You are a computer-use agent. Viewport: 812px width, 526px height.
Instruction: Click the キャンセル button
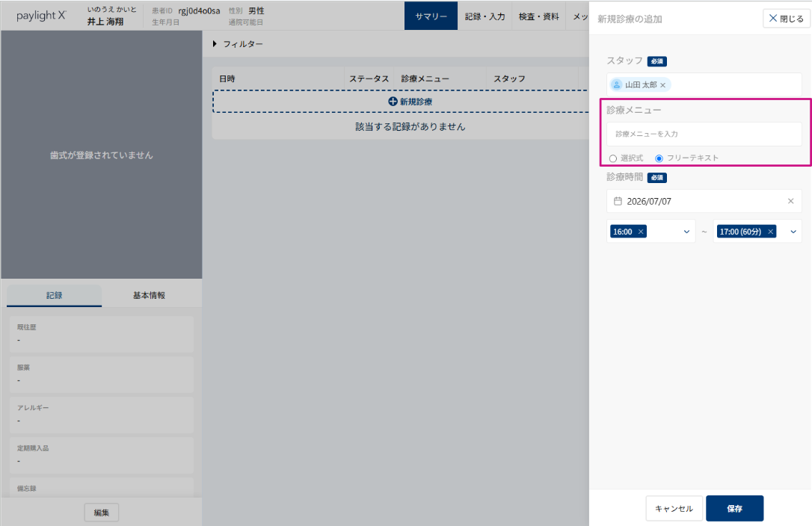(674, 508)
